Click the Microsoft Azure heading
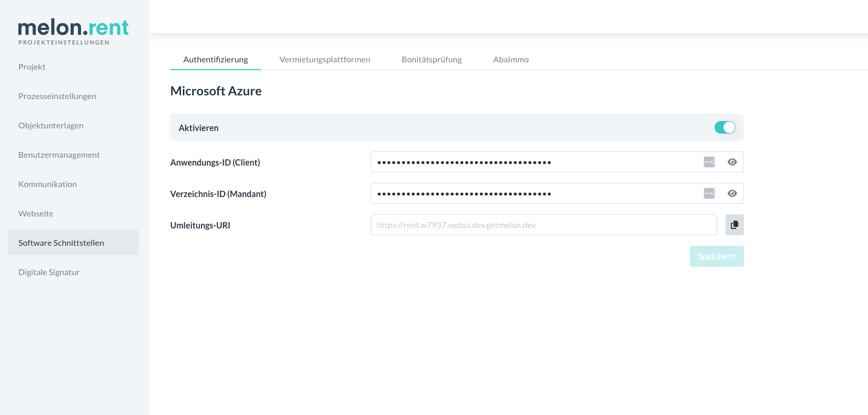Viewport: 868px width, 415px height. coord(216,91)
